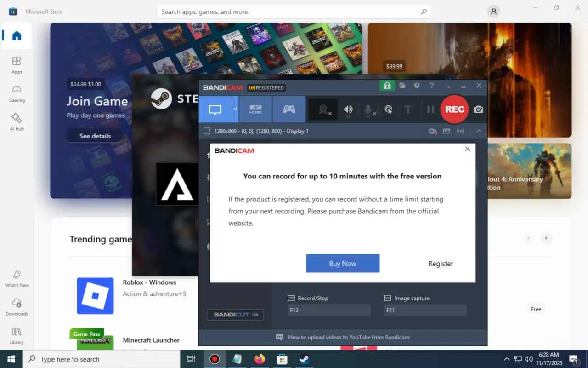Open Apps section in Microsoft Store sidebar
Image resolution: width=588 pixels, height=368 pixels.
click(x=17, y=65)
